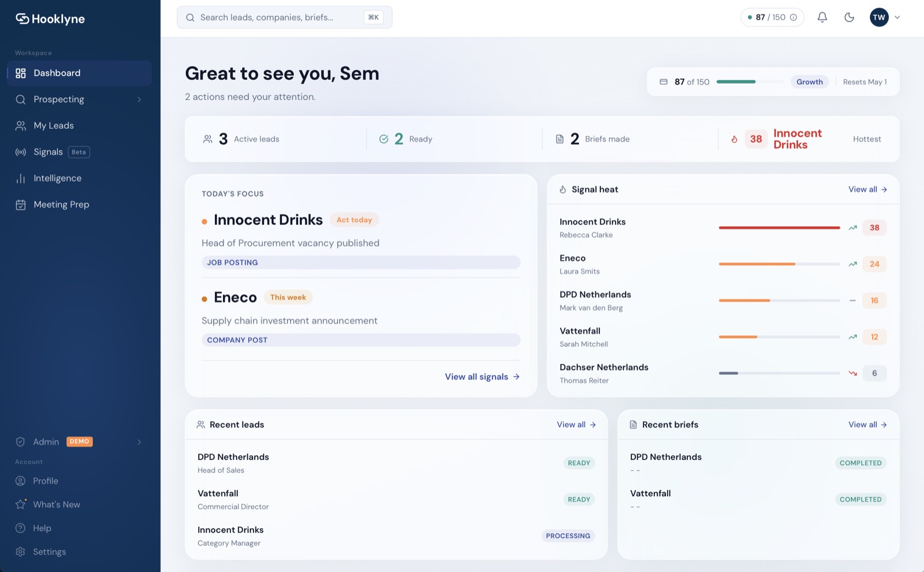Click the Intelligence bar chart icon

pyautogui.click(x=21, y=179)
